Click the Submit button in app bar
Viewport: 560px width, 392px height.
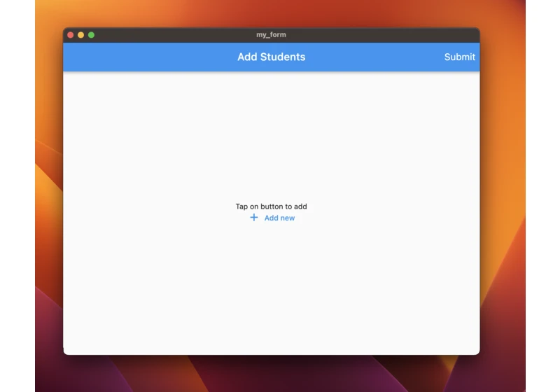coord(459,57)
